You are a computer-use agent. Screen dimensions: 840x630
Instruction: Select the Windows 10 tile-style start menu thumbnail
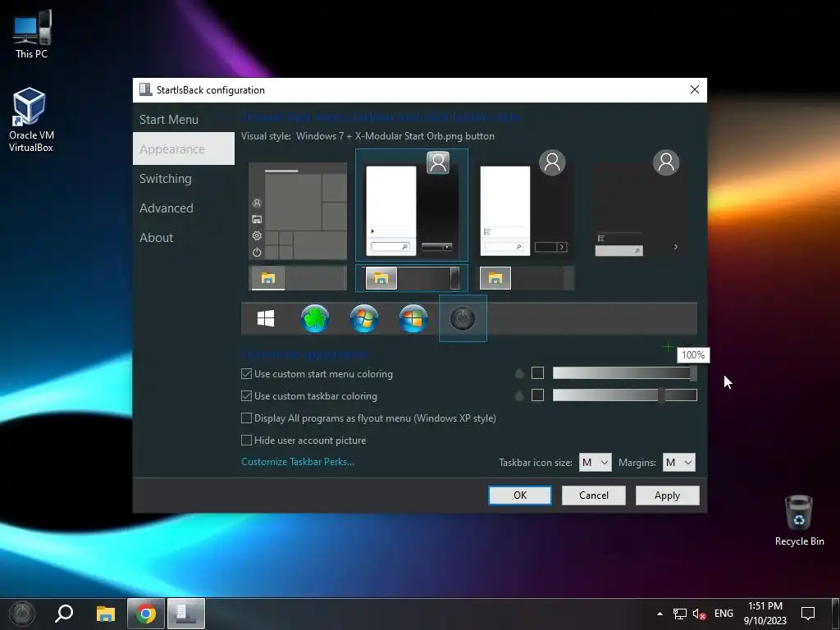(298, 211)
